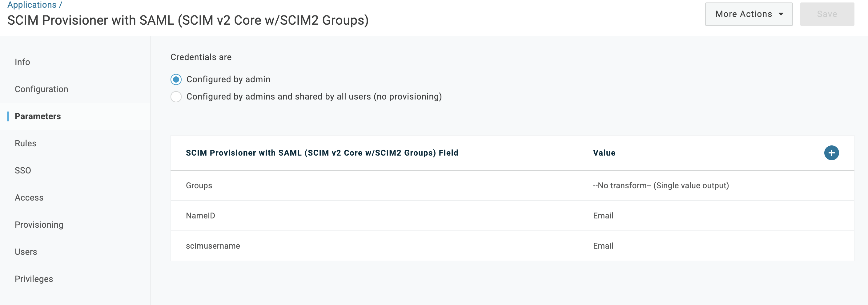Click the Groups No transform value
This screenshot has width=868, height=305.
pyautogui.click(x=661, y=185)
